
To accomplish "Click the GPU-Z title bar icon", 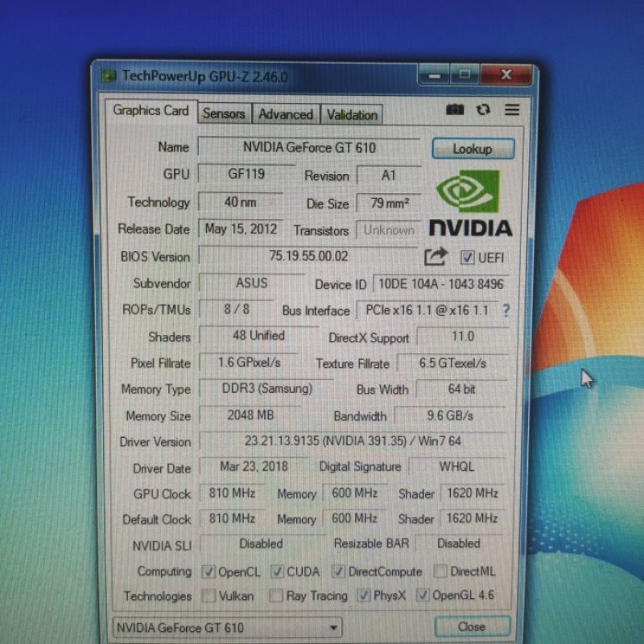I will point(109,76).
